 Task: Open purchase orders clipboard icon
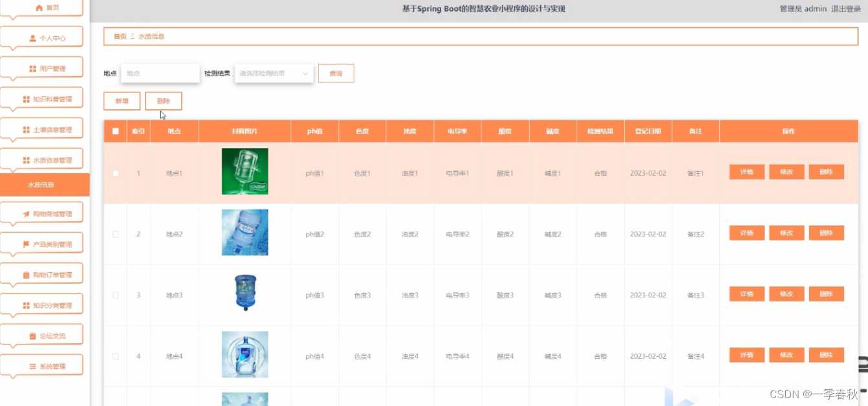[x=27, y=275]
